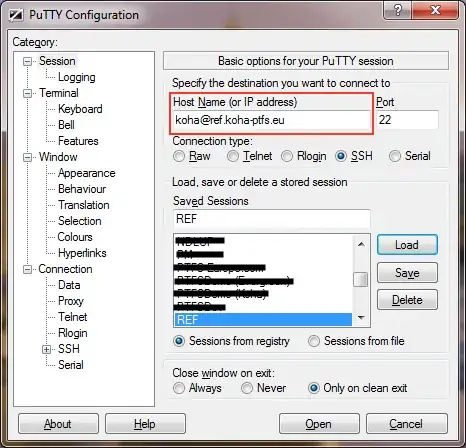Collapse the Connection tree node
The image size is (466, 448).
point(27,269)
